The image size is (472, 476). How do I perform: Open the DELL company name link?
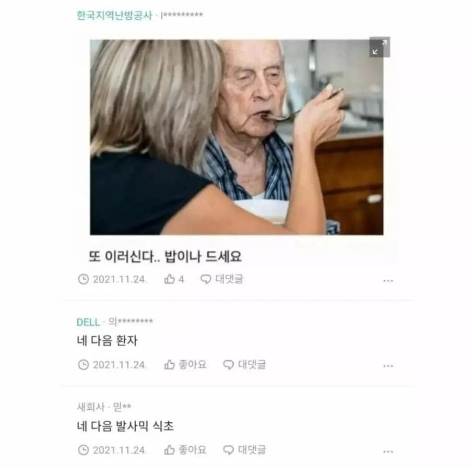pos(88,322)
